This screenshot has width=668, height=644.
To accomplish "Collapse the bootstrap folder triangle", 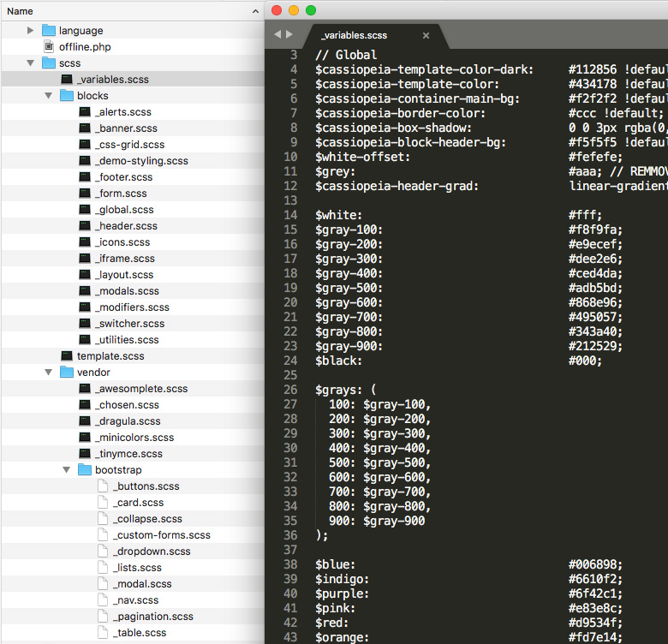I will 67,470.
